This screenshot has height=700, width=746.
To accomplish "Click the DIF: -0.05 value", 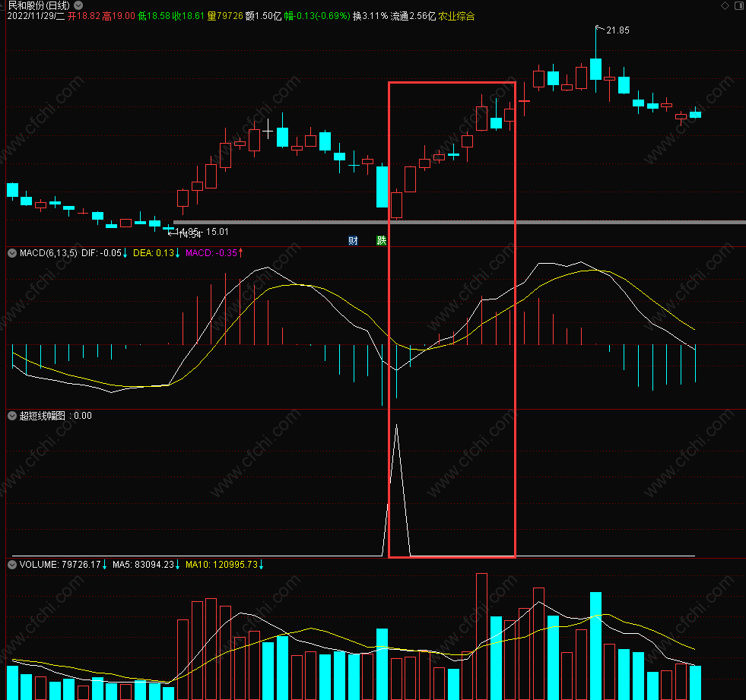I will 101,253.
